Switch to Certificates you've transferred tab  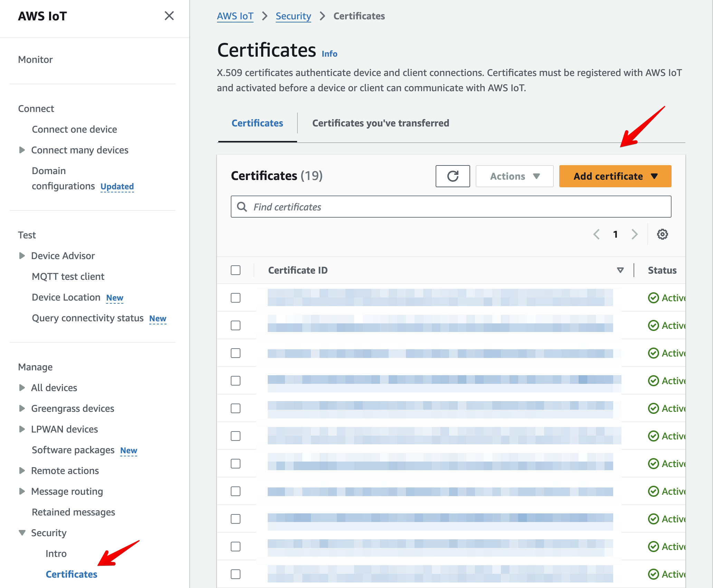point(381,123)
